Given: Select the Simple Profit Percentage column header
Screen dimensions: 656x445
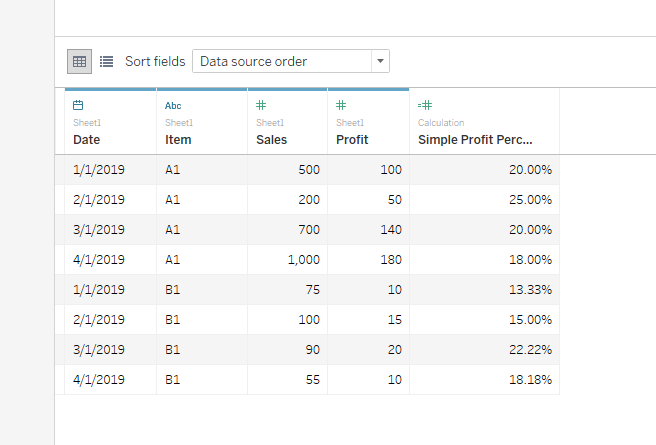Looking at the screenshot, I should (x=475, y=140).
